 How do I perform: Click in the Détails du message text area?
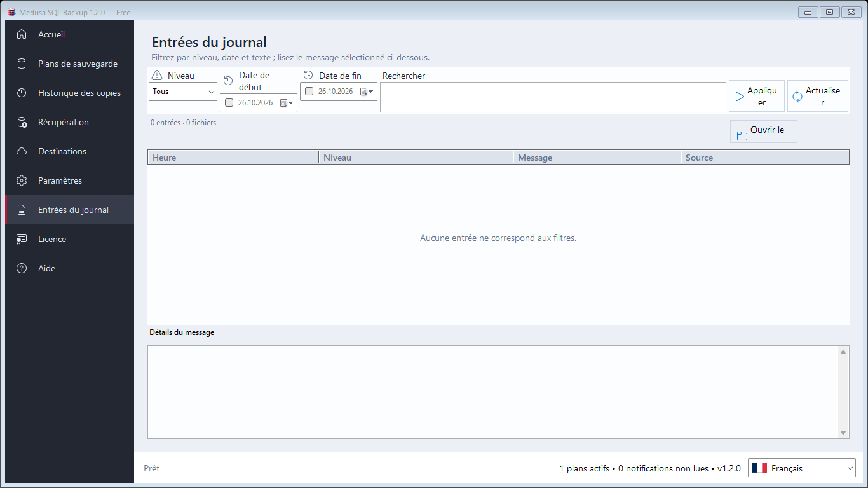point(493,392)
